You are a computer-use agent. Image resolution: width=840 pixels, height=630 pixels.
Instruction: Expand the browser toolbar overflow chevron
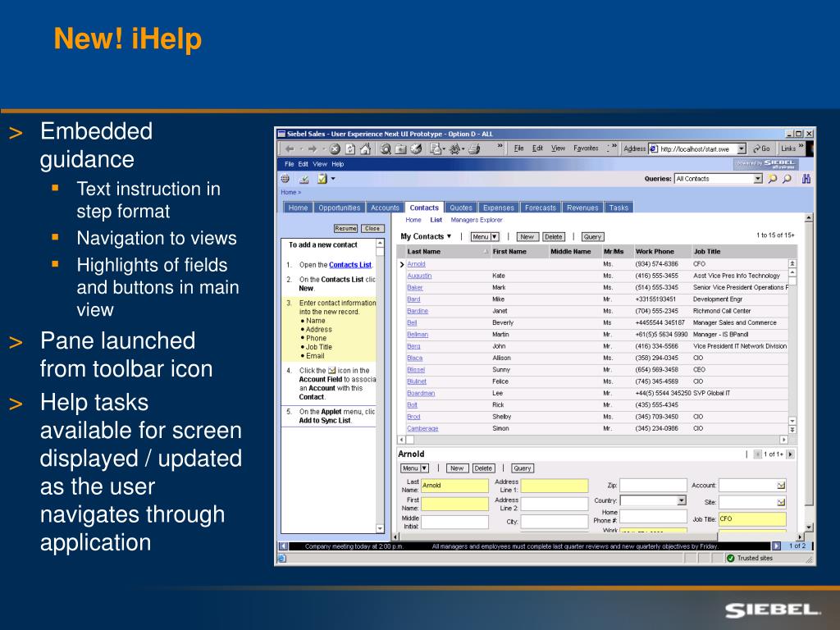click(x=500, y=145)
